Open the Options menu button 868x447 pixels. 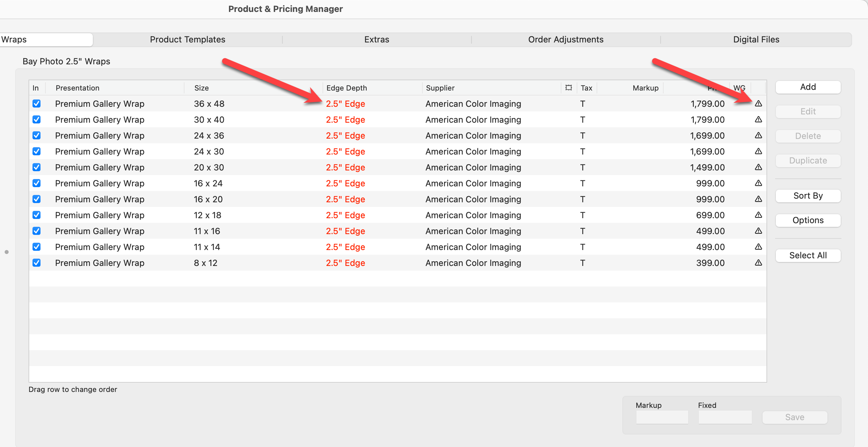[808, 220]
